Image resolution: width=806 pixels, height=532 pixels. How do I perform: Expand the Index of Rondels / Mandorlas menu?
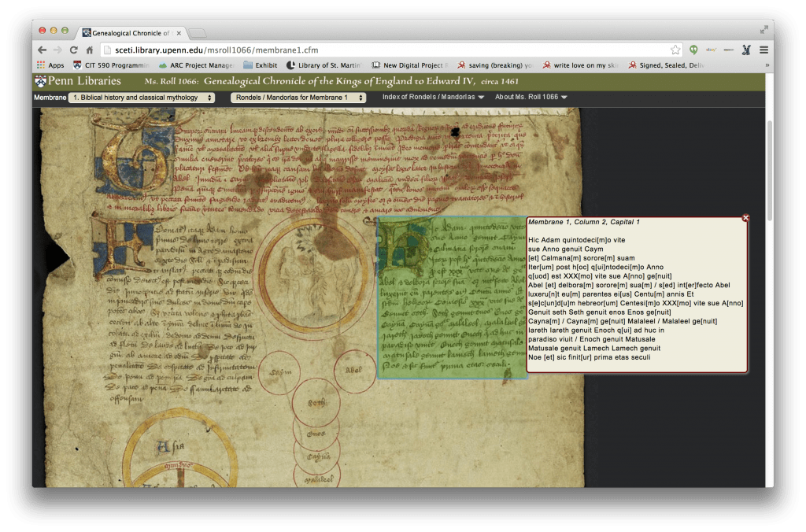click(433, 97)
